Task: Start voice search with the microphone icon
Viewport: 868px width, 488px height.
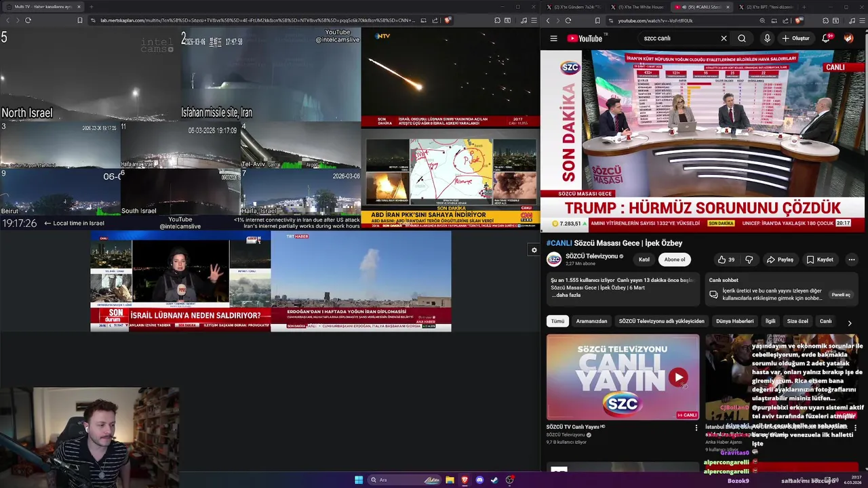Action: coord(767,39)
